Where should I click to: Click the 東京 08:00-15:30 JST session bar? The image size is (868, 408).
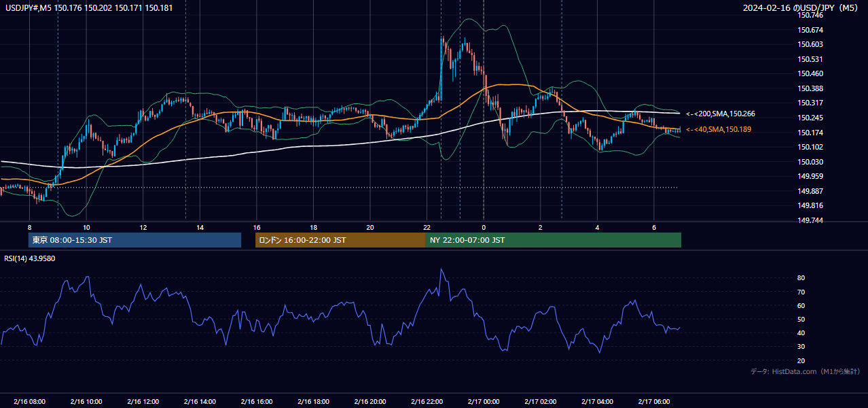[134, 240]
